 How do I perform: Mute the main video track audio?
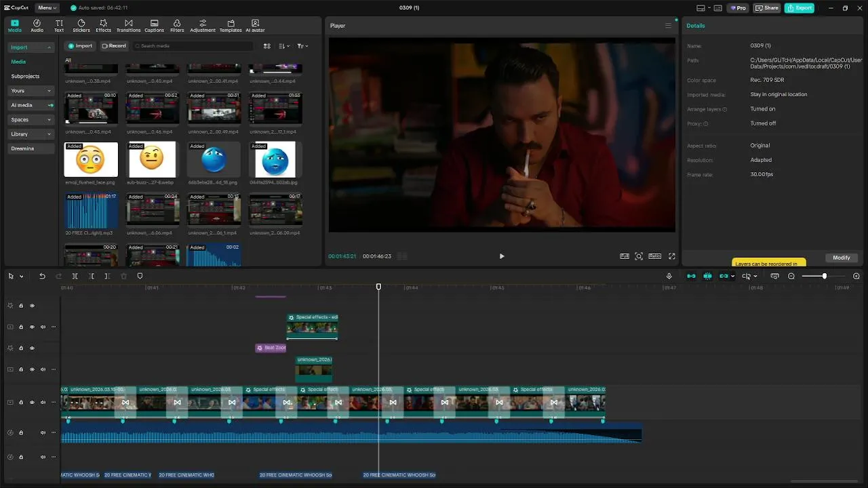coord(43,402)
